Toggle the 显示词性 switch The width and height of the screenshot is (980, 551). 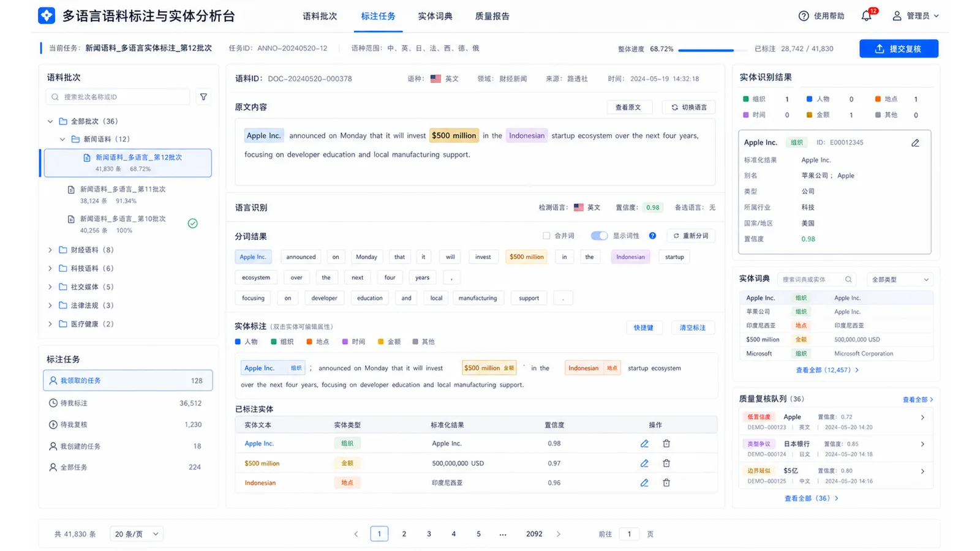click(599, 236)
